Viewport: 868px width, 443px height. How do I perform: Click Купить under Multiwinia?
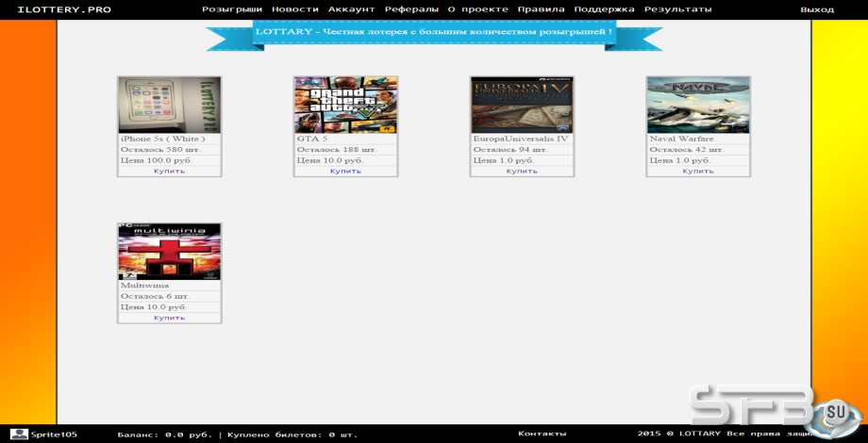170,318
